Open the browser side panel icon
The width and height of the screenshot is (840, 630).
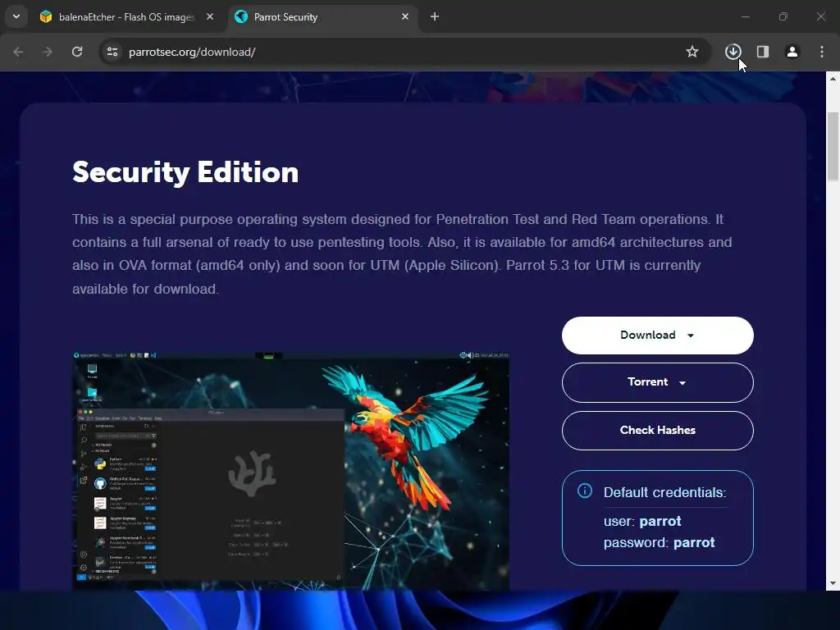click(x=763, y=52)
